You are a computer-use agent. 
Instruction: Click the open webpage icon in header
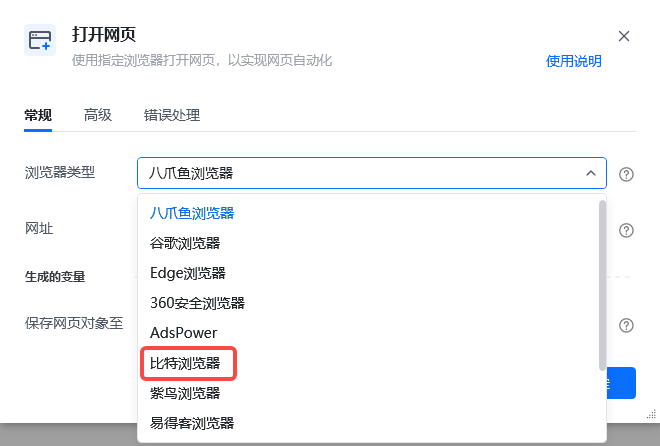[40, 40]
